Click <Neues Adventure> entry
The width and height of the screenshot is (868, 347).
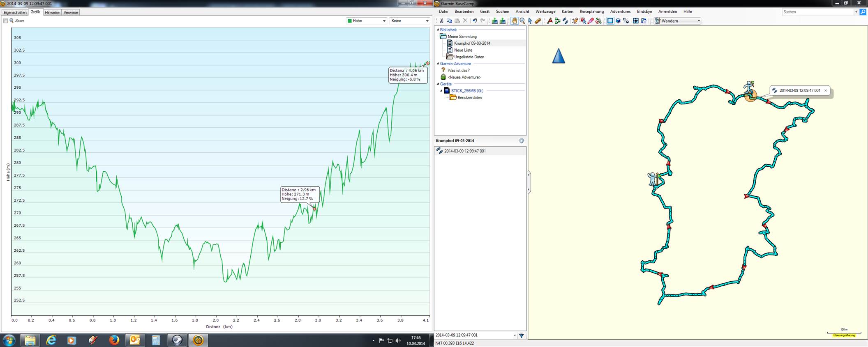tap(464, 77)
